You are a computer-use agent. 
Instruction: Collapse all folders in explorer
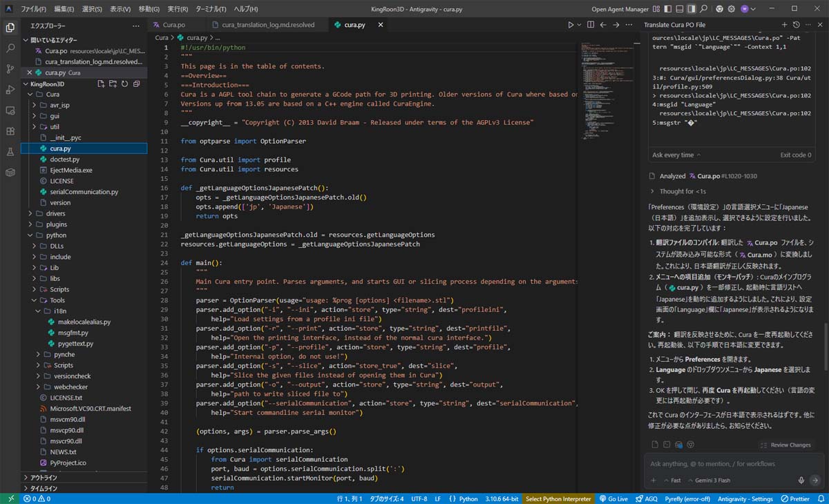(x=136, y=84)
